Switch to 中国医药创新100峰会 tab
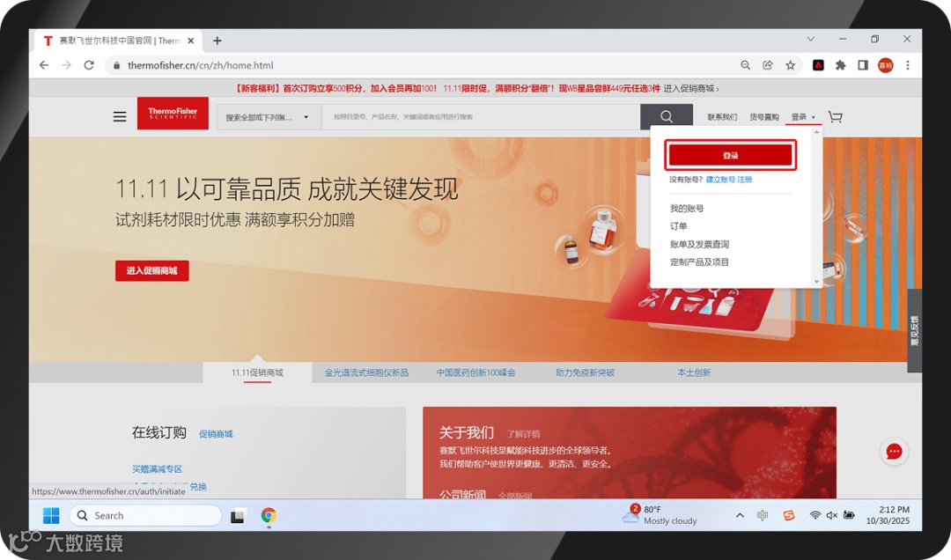The height and width of the screenshot is (560, 951). [x=476, y=372]
